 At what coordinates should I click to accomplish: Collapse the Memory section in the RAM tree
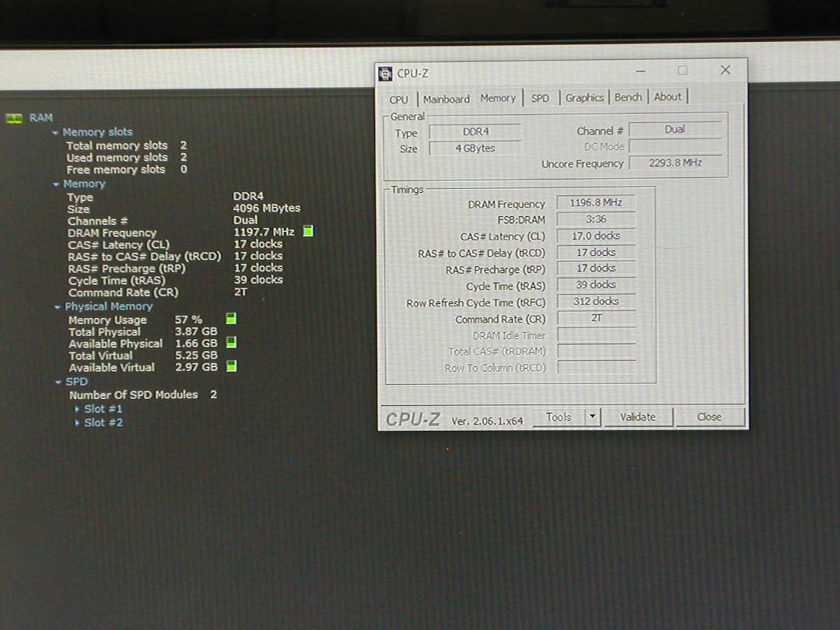56,184
